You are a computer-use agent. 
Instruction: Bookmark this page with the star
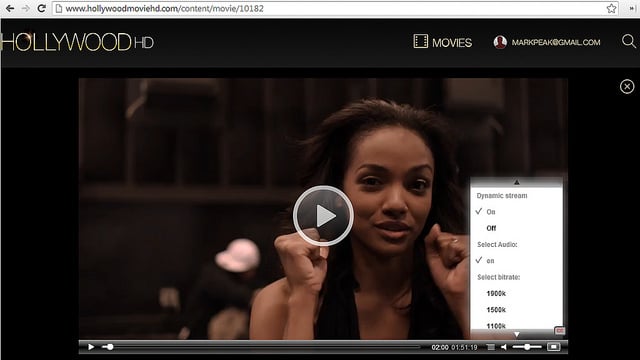[x=611, y=8]
